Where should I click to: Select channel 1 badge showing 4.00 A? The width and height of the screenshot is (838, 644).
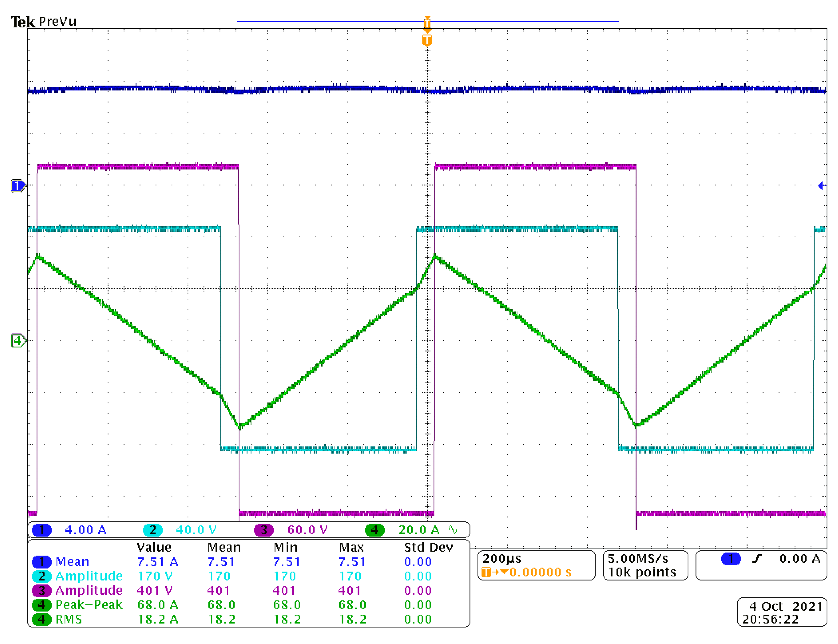[x=42, y=530]
